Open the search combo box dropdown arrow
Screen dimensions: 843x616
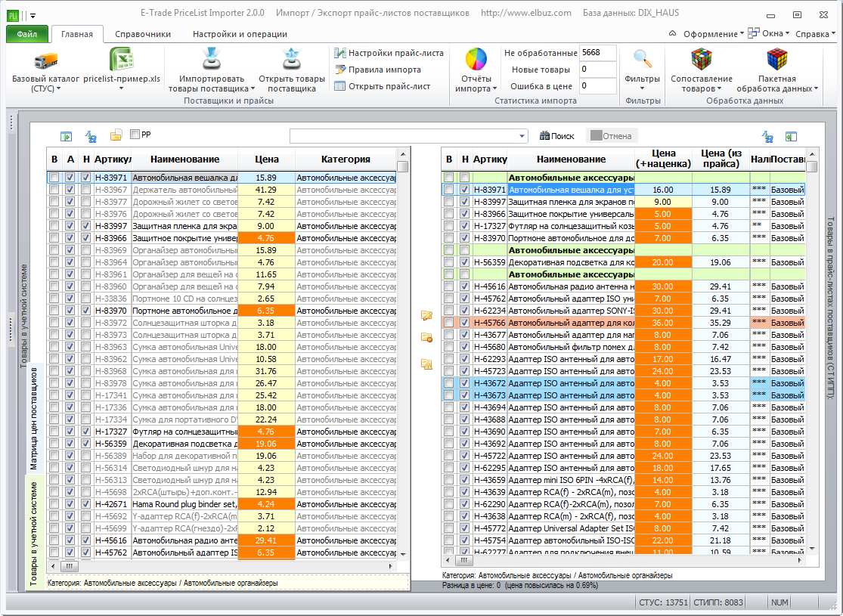click(522, 136)
